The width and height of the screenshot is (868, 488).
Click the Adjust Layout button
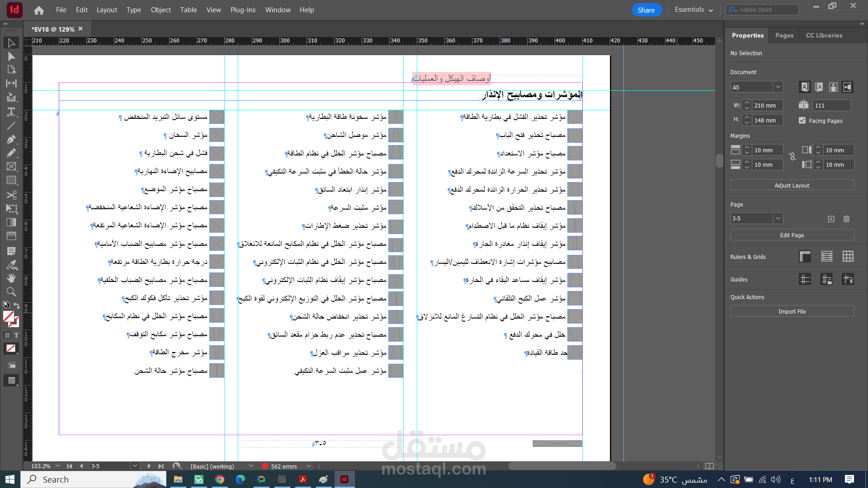pos(792,185)
